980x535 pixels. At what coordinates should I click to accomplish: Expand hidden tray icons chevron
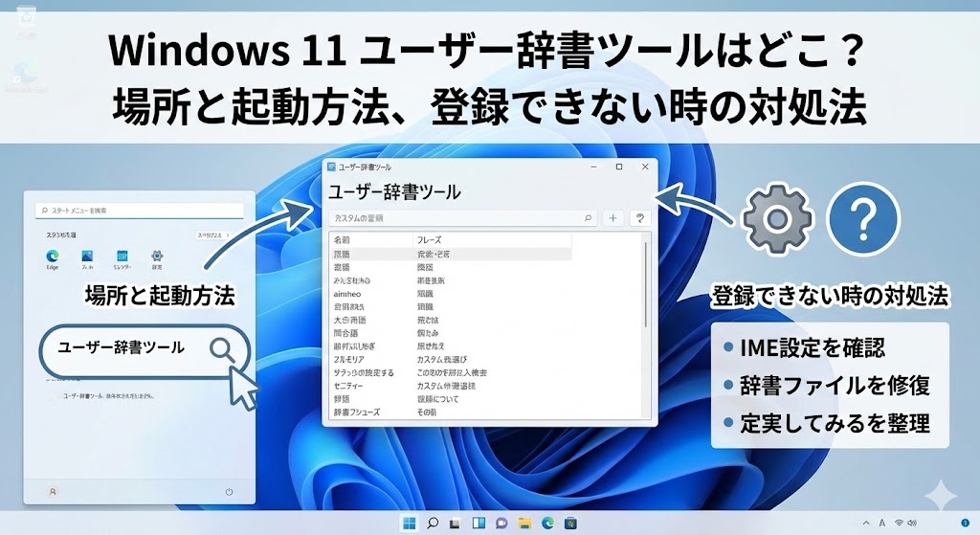tap(865, 524)
